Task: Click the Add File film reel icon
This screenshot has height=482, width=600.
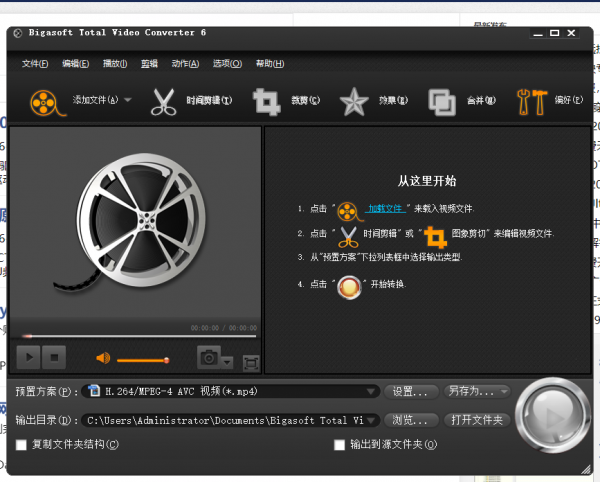Action: pyautogui.click(x=44, y=101)
